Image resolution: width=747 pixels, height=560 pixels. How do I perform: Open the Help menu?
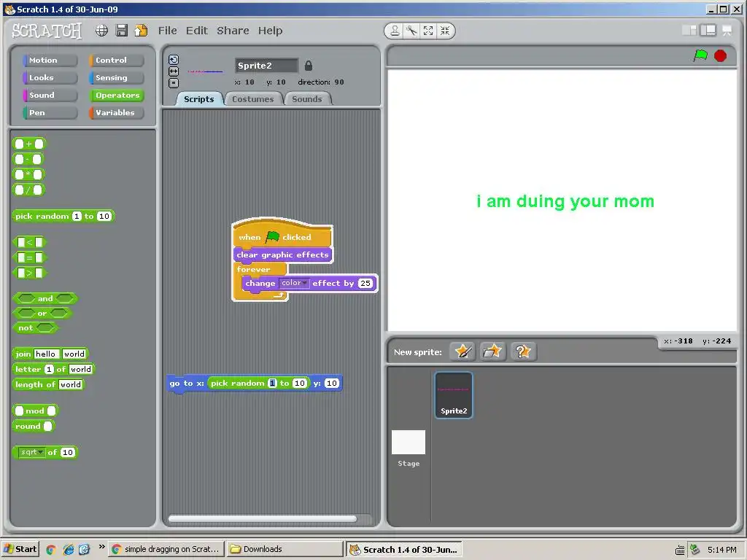coord(270,31)
